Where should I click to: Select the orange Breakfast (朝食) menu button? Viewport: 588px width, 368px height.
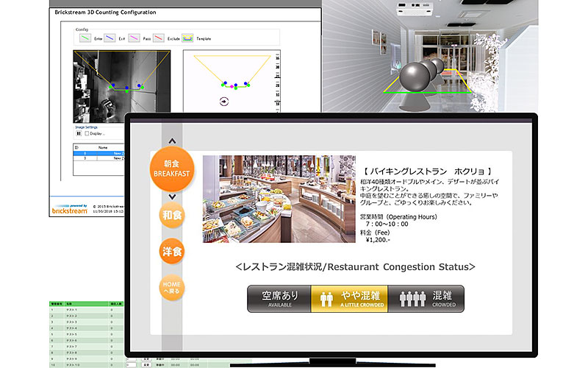click(172, 169)
